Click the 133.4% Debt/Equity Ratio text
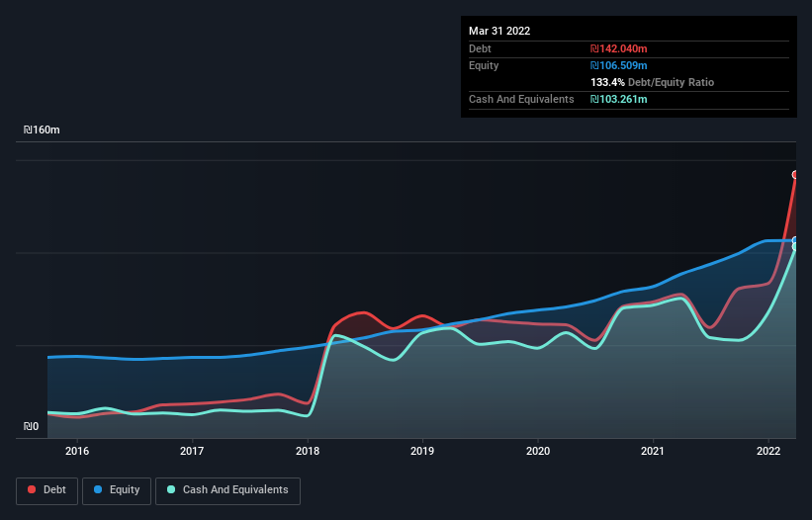The width and height of the screenshot is (812, 520). coord(652,82)
